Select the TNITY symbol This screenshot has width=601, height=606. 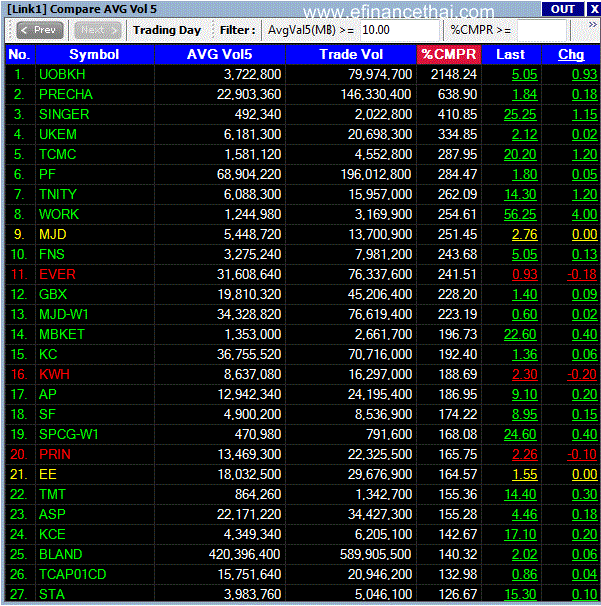point(58,194)
